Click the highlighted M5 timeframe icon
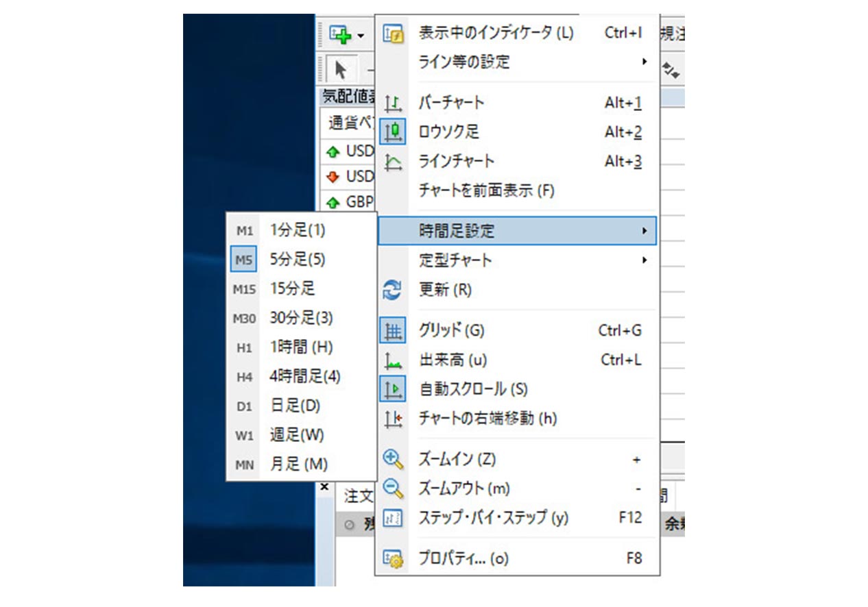Screen dimensions: 868x607 click(x=244, y=260)
